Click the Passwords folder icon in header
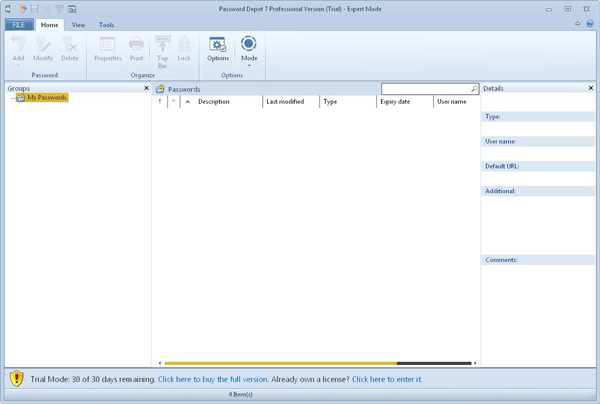This screenshot has height=404, width=600. [x=160, y=89]
